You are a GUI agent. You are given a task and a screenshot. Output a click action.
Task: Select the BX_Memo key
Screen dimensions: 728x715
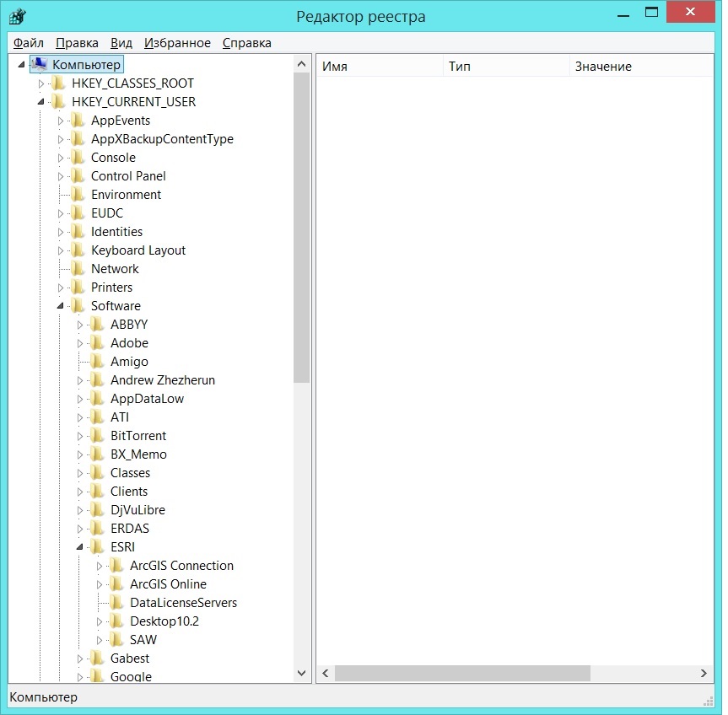[x=138, y=454]
